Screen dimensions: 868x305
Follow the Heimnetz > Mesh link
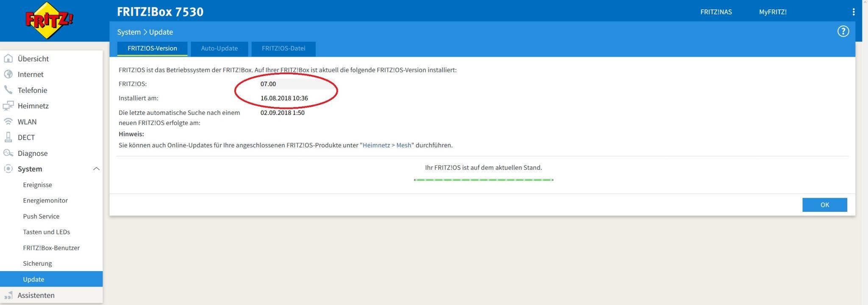click(387, 145)
